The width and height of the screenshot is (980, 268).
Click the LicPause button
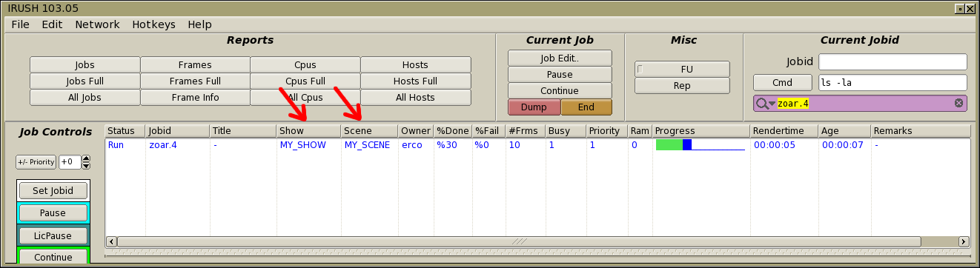pos(53,235)
